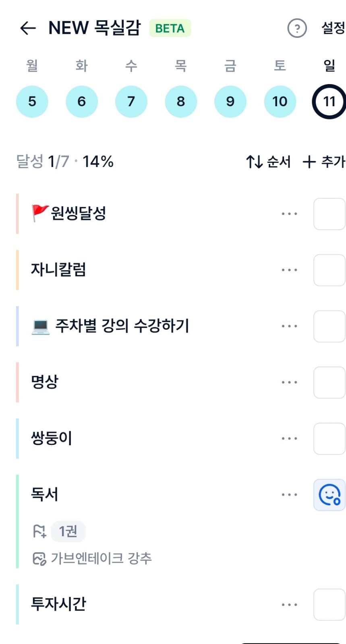The height and width of the screenshot is (644, 346).
Task: Tap the smiley face icon for 독서
Action: tap(329, 495)
